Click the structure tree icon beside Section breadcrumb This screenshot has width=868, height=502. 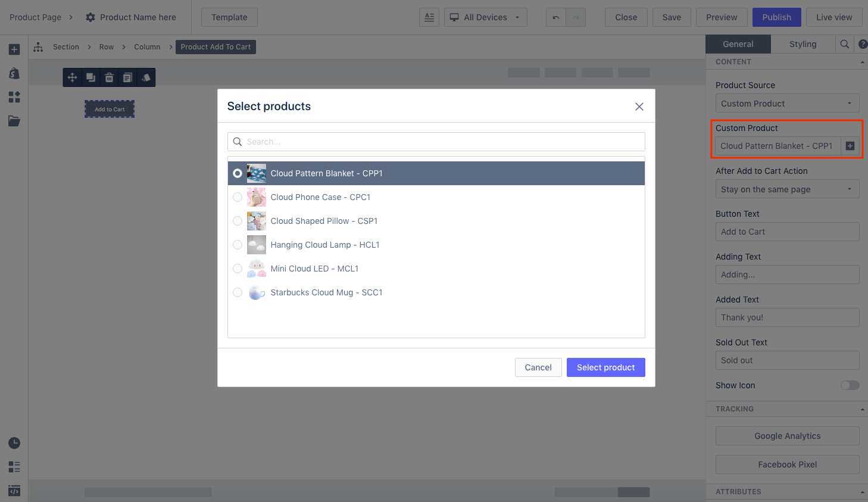click(x=38, y=47)
